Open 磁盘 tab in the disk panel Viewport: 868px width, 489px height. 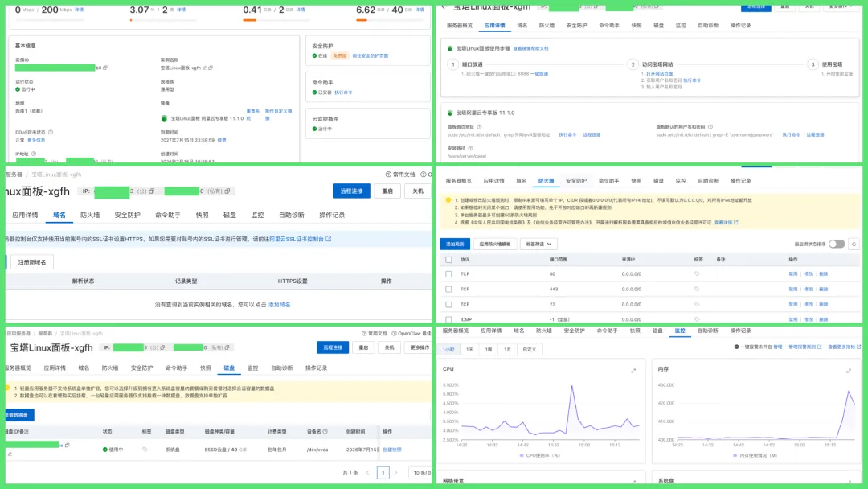tap(229, 368)
